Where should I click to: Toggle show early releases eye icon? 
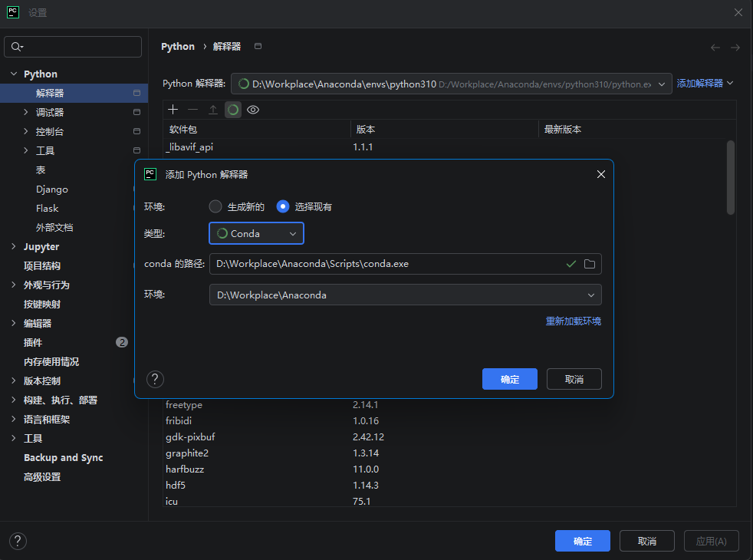tap(253, 110)
